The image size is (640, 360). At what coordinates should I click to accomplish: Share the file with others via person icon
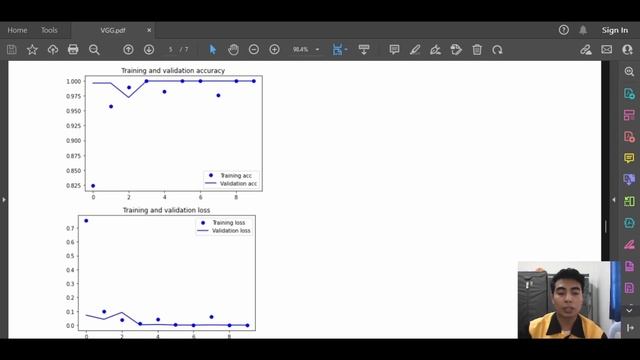click(627, 50)
